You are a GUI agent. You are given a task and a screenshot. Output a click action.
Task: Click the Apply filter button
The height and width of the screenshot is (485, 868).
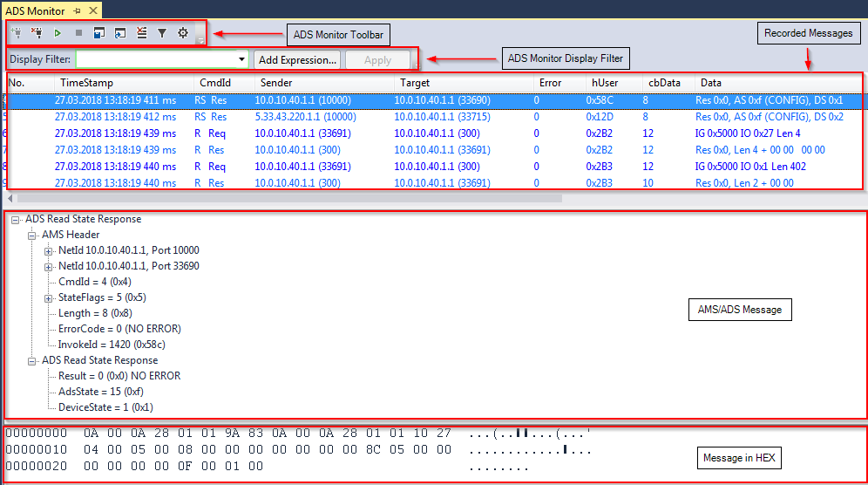tap(377, 60)
